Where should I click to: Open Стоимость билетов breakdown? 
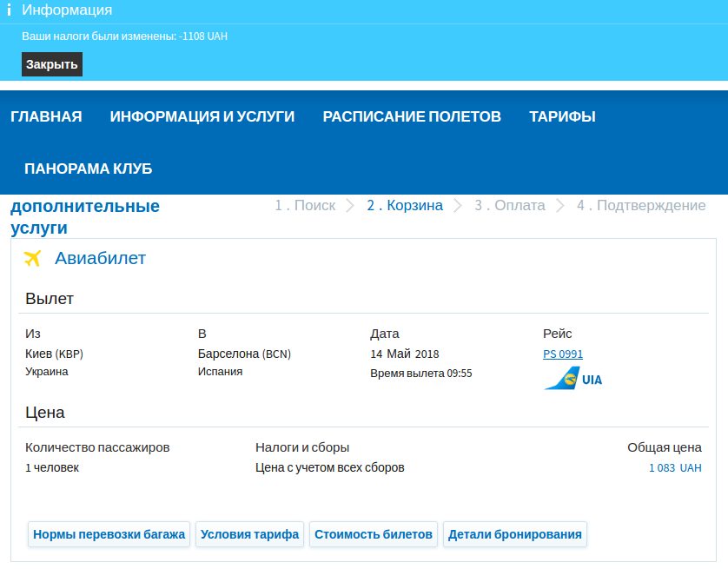pos(374,534)
